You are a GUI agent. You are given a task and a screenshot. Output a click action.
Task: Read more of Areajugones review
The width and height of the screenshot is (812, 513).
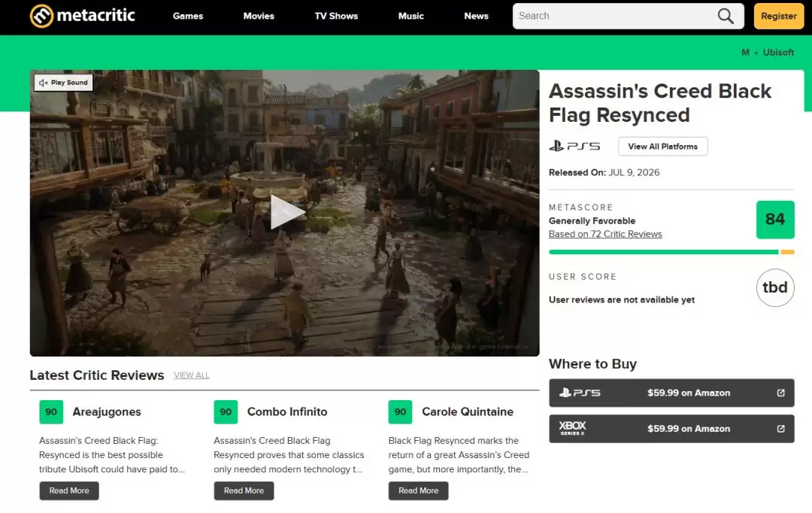tap(69, 490)
